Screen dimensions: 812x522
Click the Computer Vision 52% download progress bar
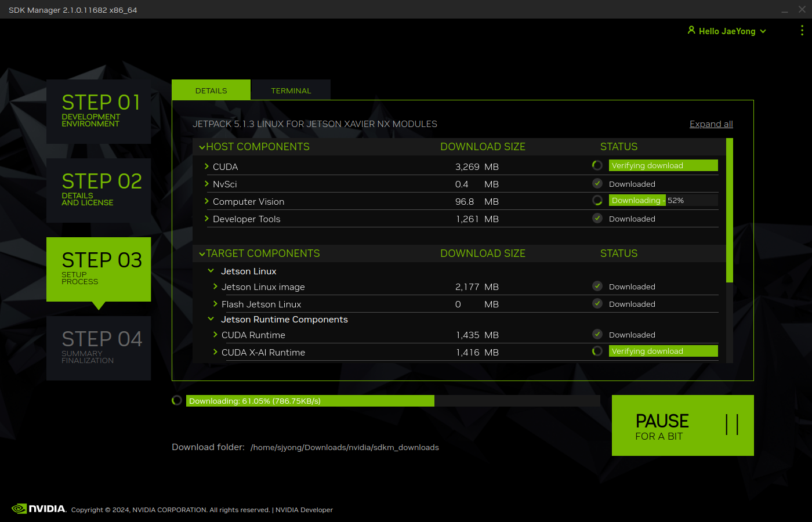pyautogui.click(x=664, y=200)
